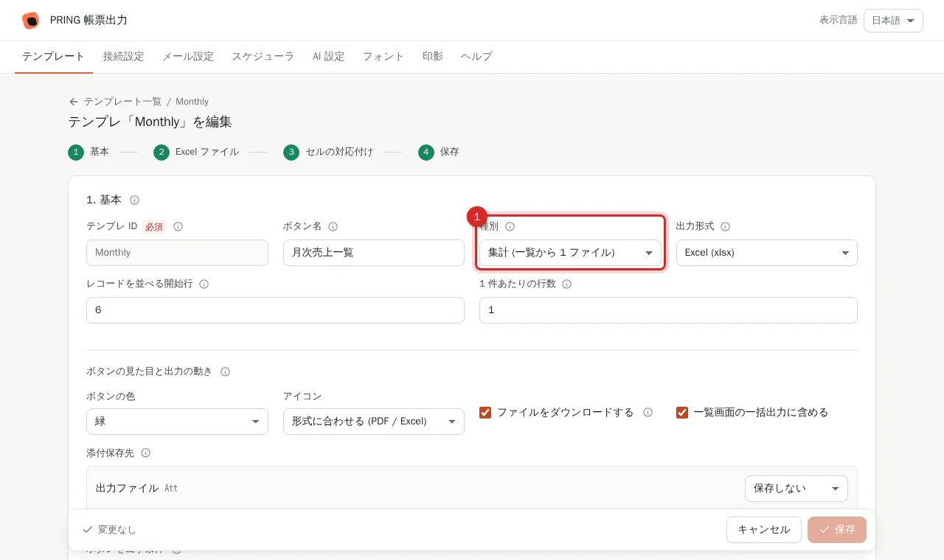Viewport: 944px width, 560px height.
Task: Open the 種別 集計 dropdown
Action: [570, 253]
